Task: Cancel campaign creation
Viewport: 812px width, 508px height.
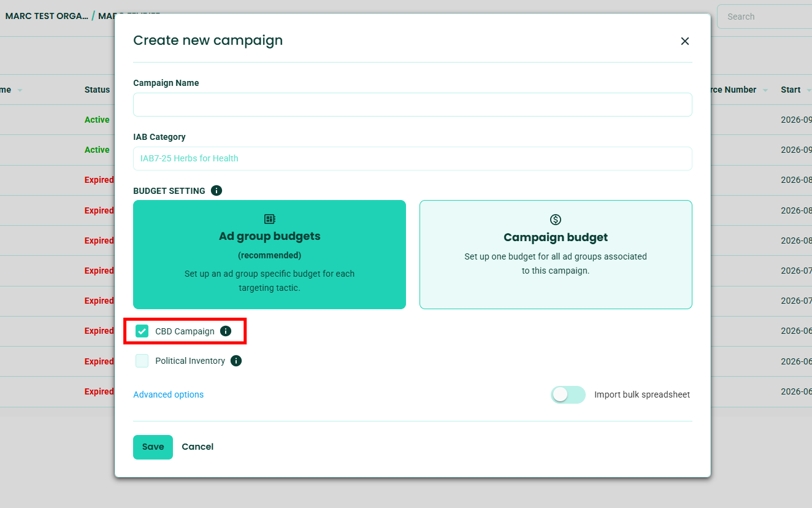Action: coord(197,447)
